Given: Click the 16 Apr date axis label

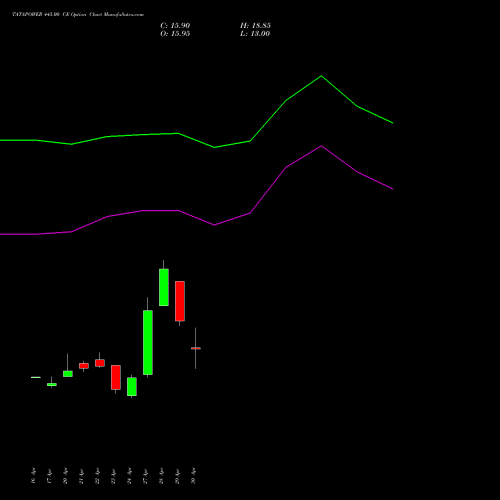Looking at the screenshot, I should click(x=33, y=476).
